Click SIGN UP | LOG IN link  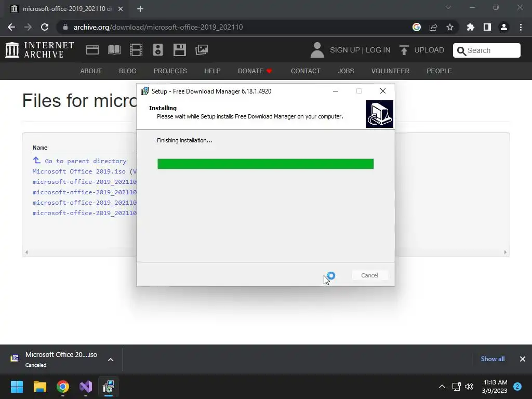coord(360,50)
